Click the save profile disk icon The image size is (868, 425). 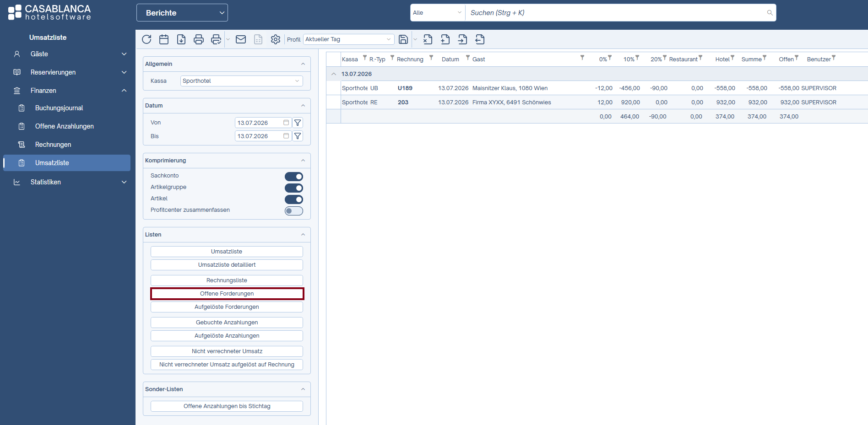pos(403,39)
